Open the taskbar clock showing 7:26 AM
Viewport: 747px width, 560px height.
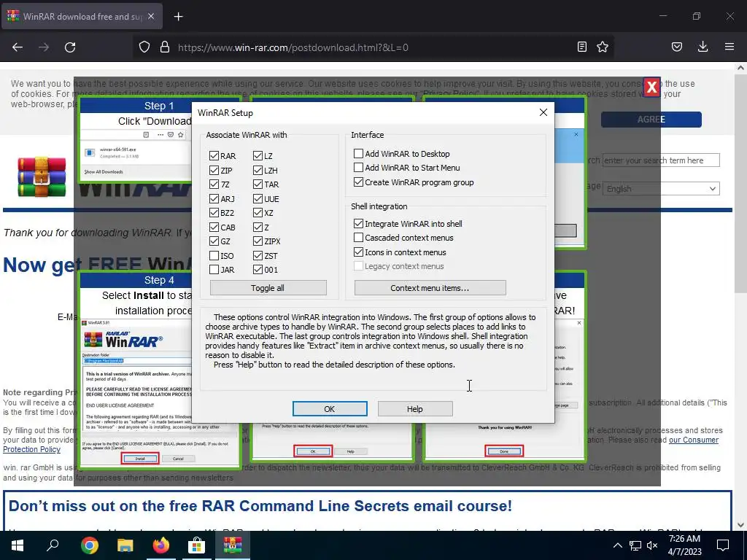[684, 545]
